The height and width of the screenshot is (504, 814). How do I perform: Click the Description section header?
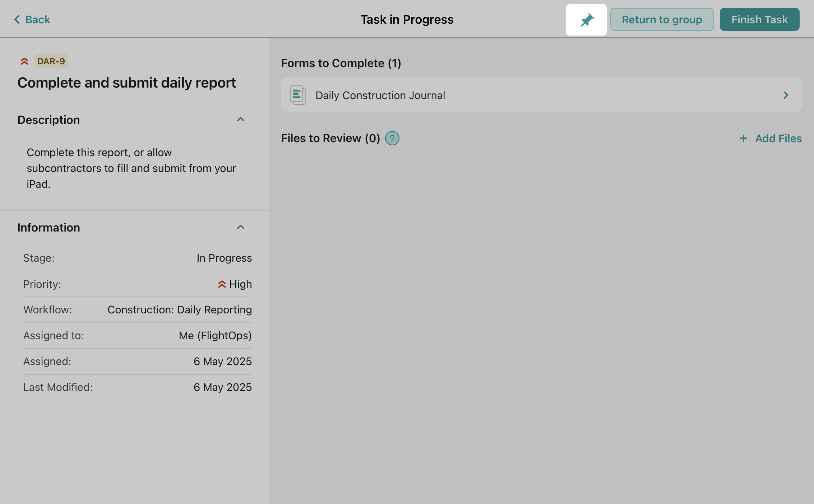click(48, 120)
